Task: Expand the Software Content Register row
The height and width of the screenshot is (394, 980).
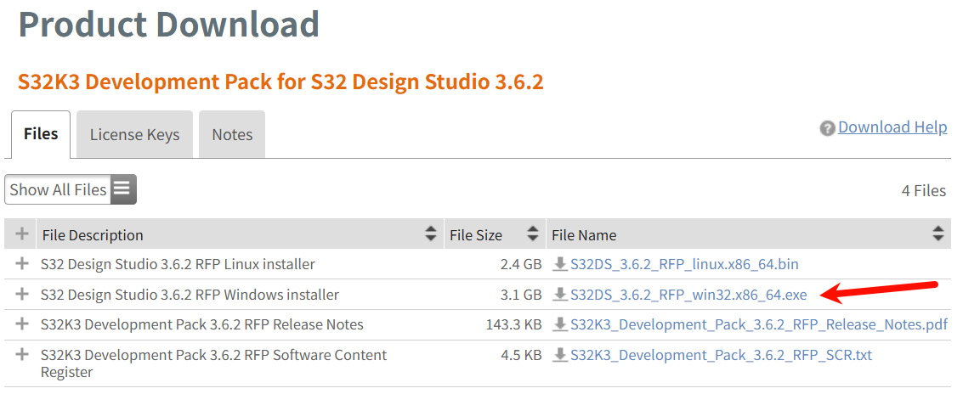Action: point(22,355)
